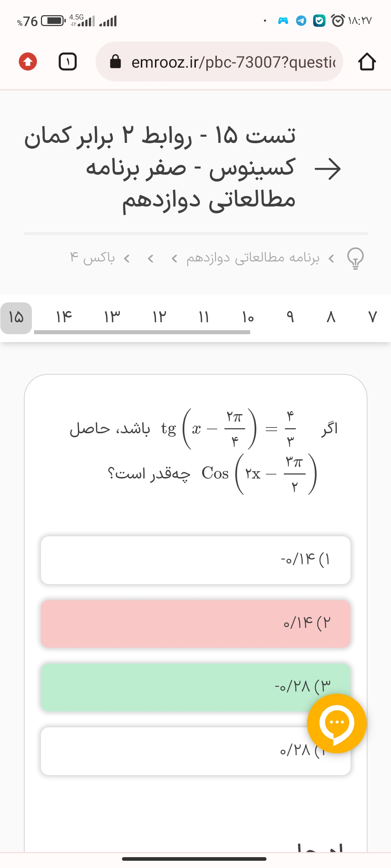Open the browser tab switcher
The width and height of the screenshot is (391, 868).
point(68,61)
